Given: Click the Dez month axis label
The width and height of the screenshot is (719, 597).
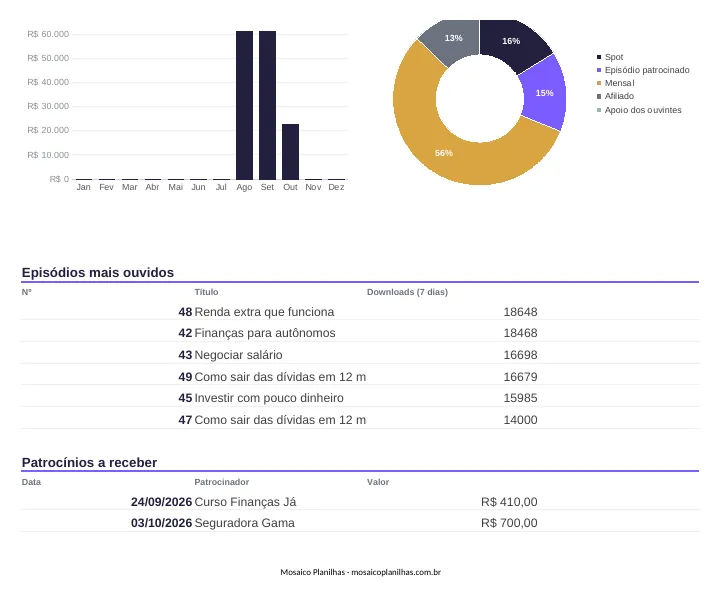Looking at the screenshot, I should pyautogui.click(x=336, y=187).
